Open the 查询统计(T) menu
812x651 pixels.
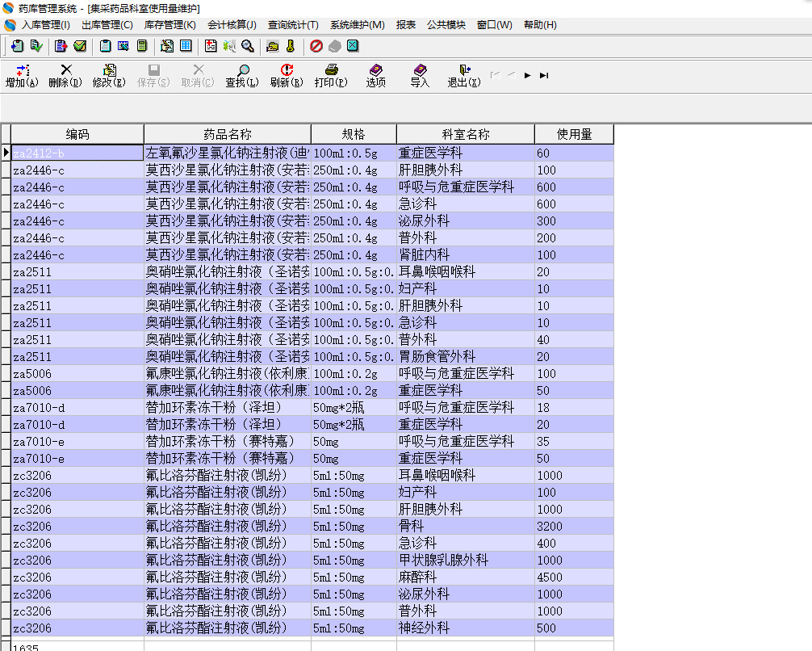(293, 25)
